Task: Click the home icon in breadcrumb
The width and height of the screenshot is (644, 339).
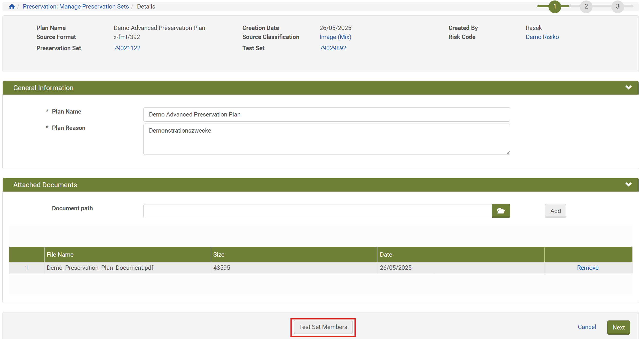Action: tap(11, 7)
